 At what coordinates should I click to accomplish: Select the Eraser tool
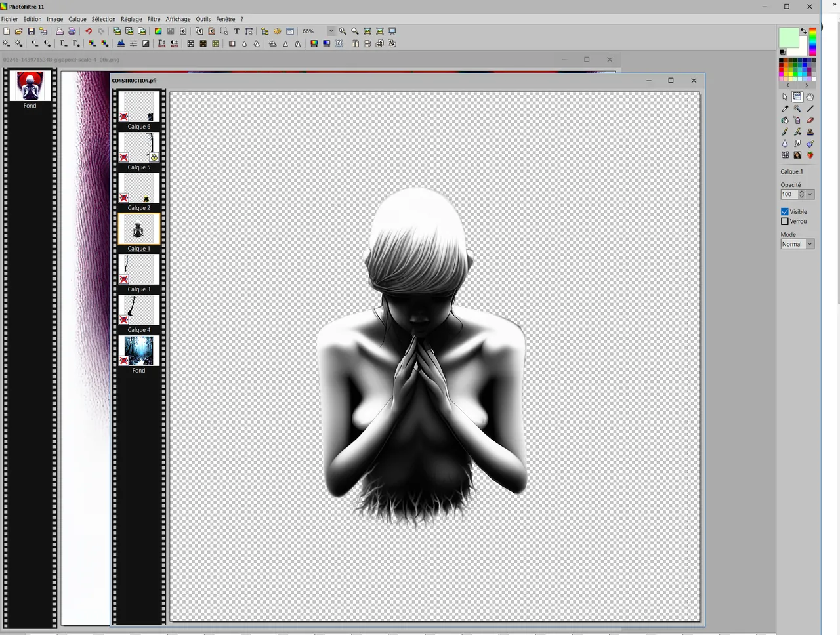point(810,121)
